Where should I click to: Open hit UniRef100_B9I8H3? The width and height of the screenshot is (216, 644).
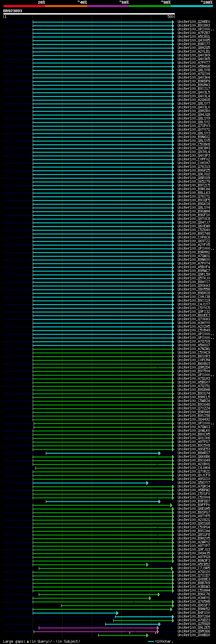pyautogui.click(x=194, y=26)
